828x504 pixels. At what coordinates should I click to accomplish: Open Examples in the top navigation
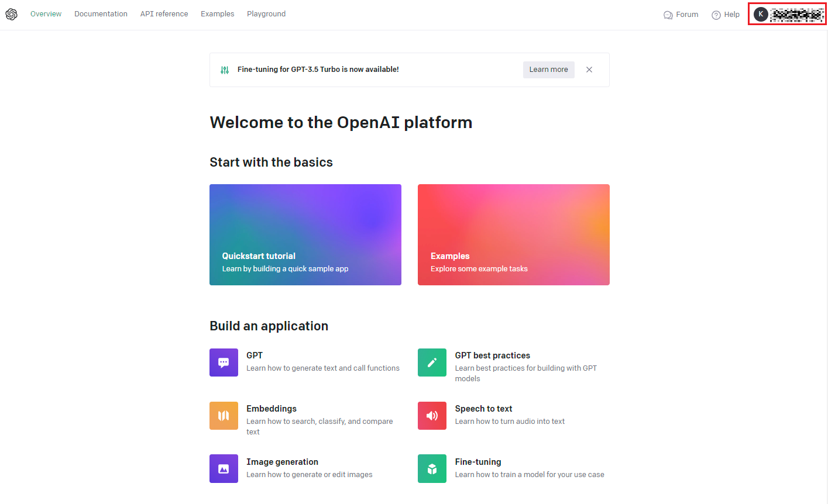coord(217,14)
